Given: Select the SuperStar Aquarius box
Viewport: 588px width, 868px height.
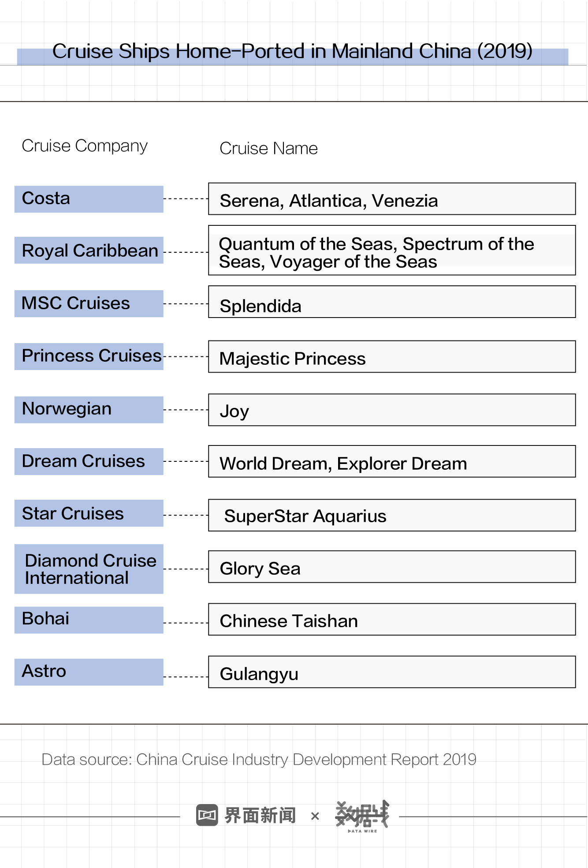Looking at the screenshot, I should [391, 515].
